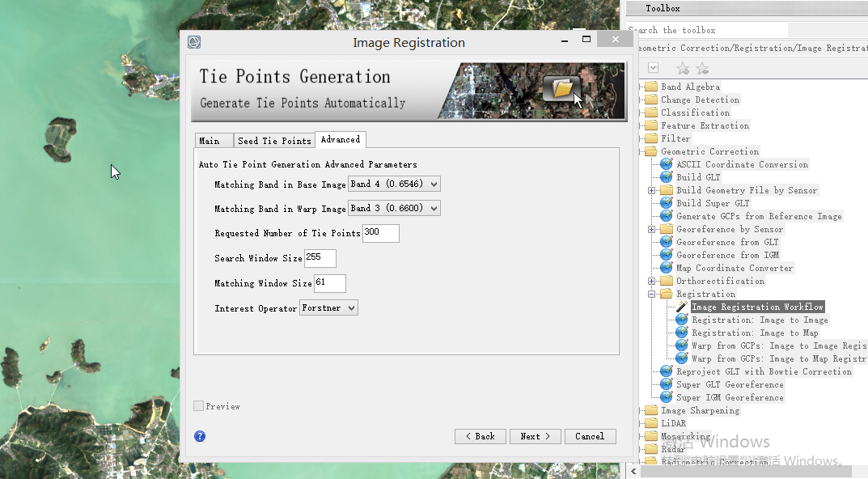Viewport: 868px width, 479px height.
Task: Open Matching Band in Base Image dropdown
Action: coord(394,184)
